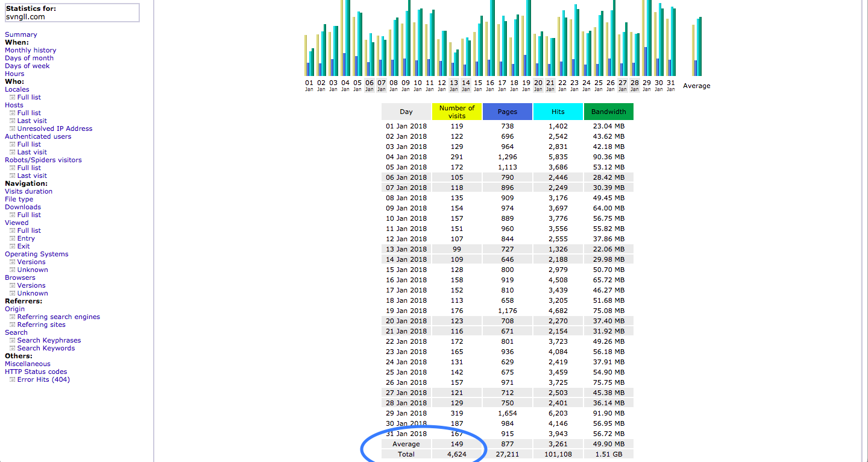Click the icon next to Exit
The height and width of the screenshot is (462, 868).
tap(13, 246)
